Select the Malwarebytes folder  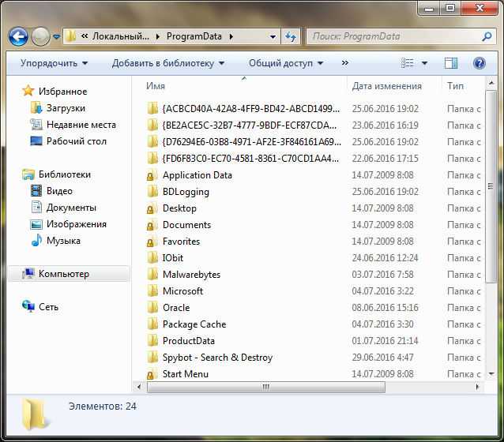click(192, 275)
